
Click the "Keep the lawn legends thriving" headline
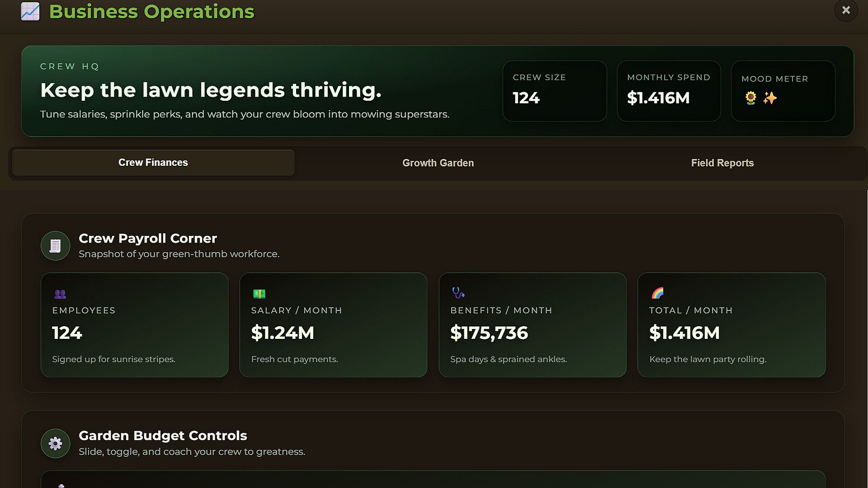tap(211, 90)
